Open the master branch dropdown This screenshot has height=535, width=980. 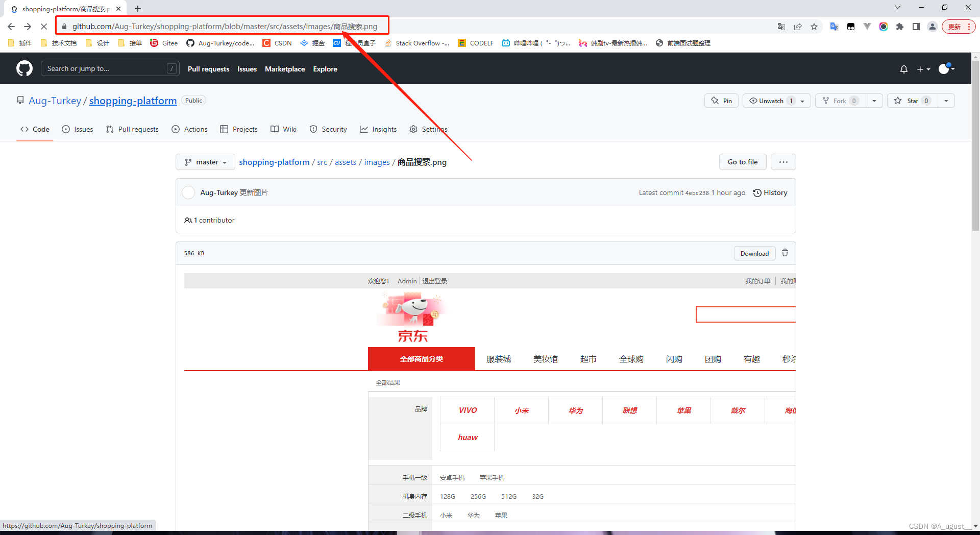tap(205, 162)
